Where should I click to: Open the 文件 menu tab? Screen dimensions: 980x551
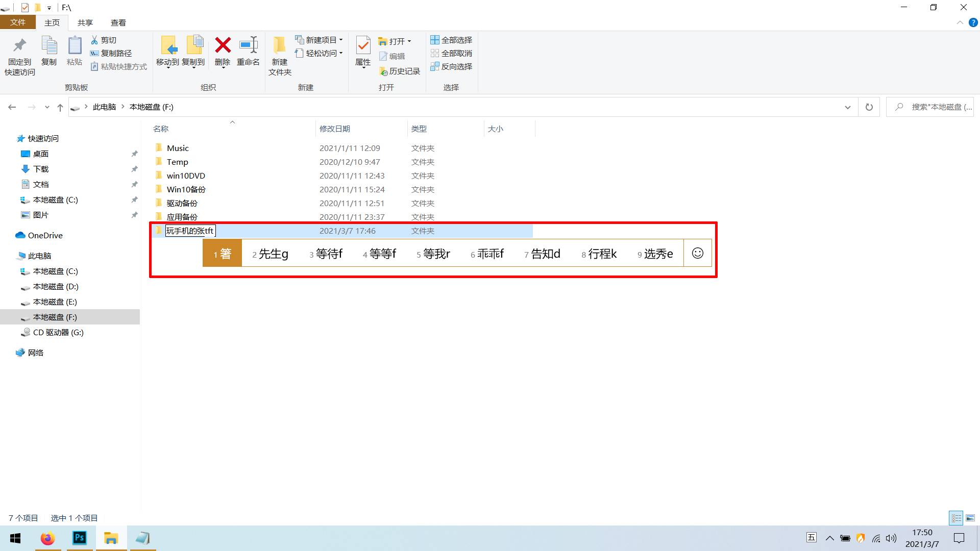point(17,22)
